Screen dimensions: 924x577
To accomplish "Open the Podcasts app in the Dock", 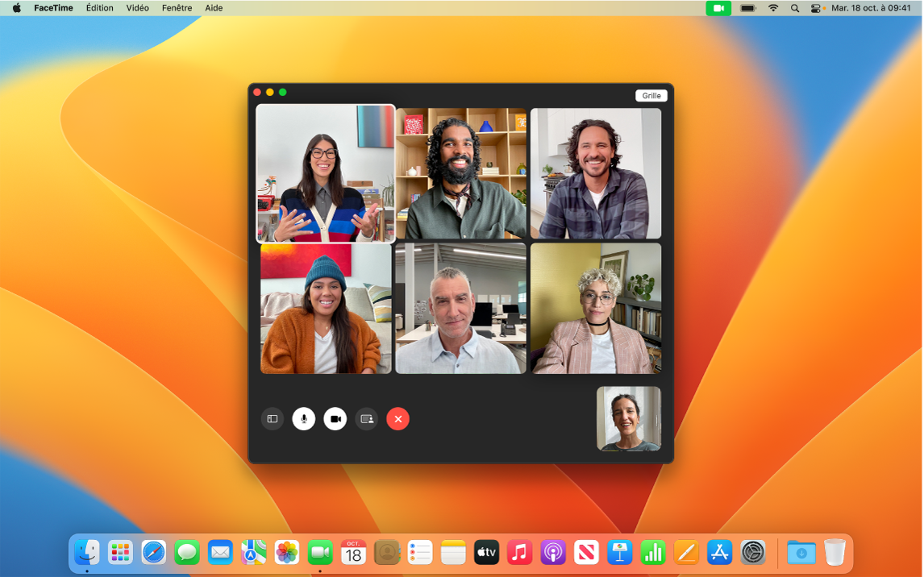I will [552, 553].
